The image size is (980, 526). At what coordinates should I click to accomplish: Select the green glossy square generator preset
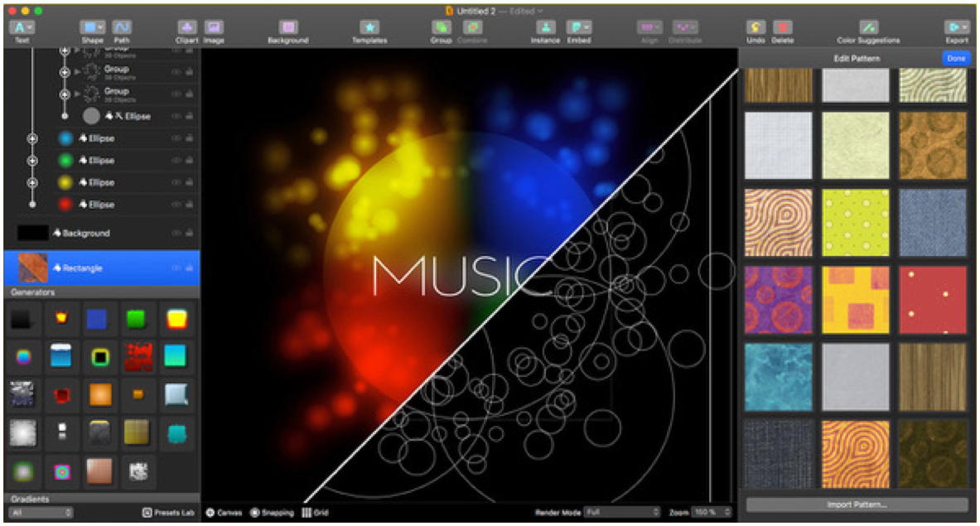pos(136,319)
